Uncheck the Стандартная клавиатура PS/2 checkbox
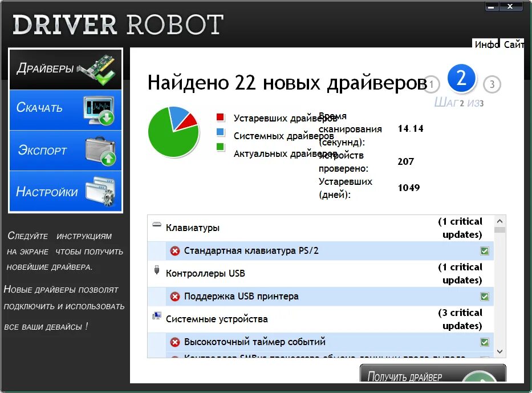The height and width of the screenshot is (393, 532). point(485,251)
